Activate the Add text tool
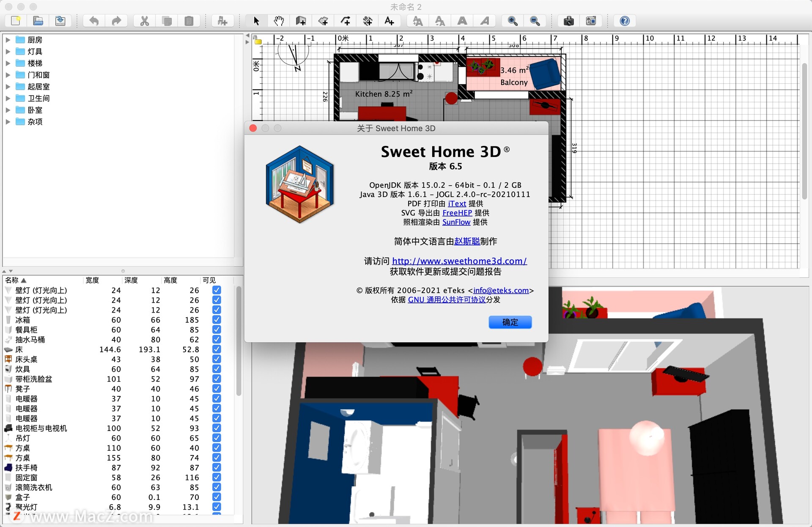812x527 pixels. coord(390,21)
